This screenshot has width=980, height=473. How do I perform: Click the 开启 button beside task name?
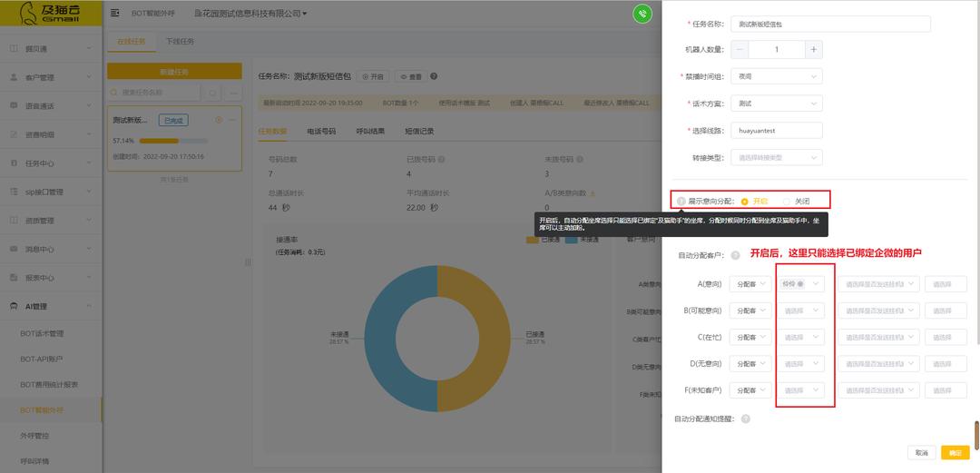373,76
